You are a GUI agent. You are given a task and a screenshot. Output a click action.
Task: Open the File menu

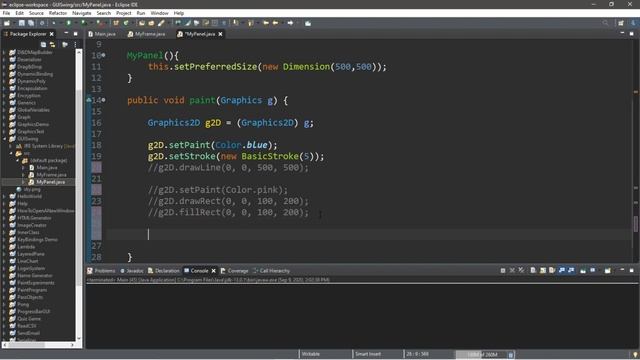pos(7,13)
